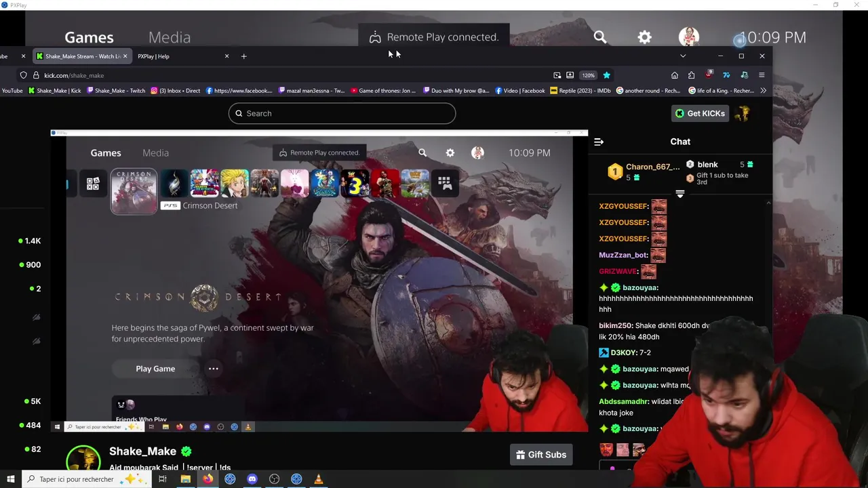
Task: Click the Get KICKs button
Action: pos(700,113)
